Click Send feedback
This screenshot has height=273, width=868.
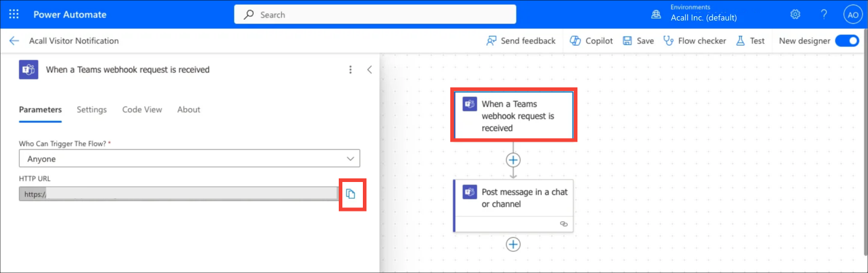(x=521, y=41)
